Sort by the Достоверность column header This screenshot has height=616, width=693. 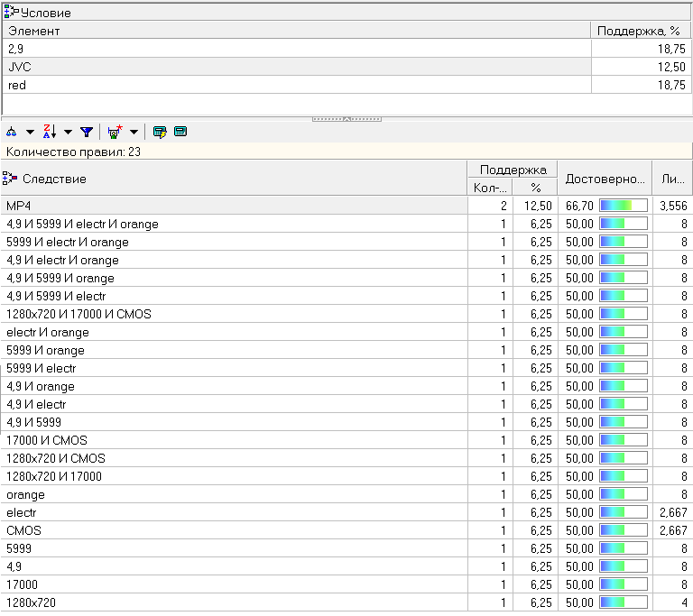pos(605,179)
